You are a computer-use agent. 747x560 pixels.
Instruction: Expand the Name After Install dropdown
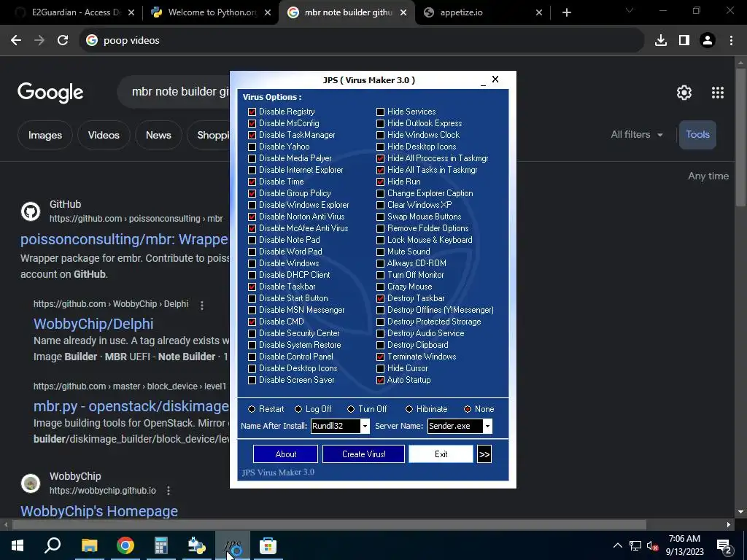(x=365, y=426)
